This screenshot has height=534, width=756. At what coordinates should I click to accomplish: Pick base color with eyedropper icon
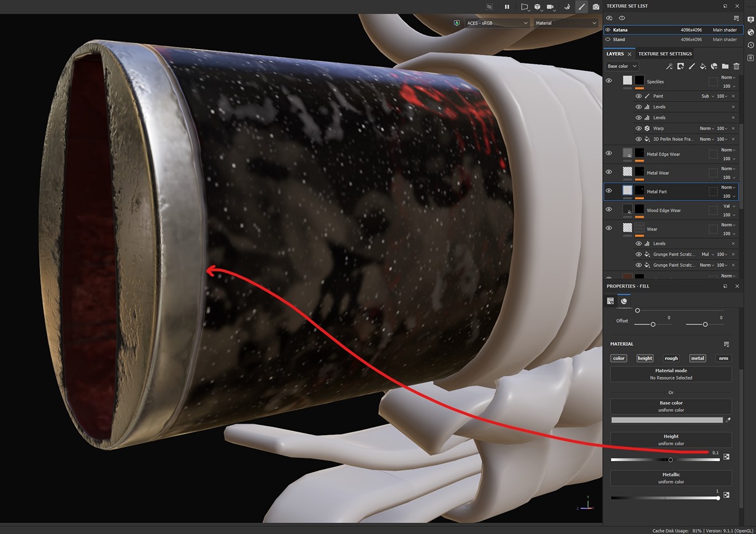pos(728,420)
